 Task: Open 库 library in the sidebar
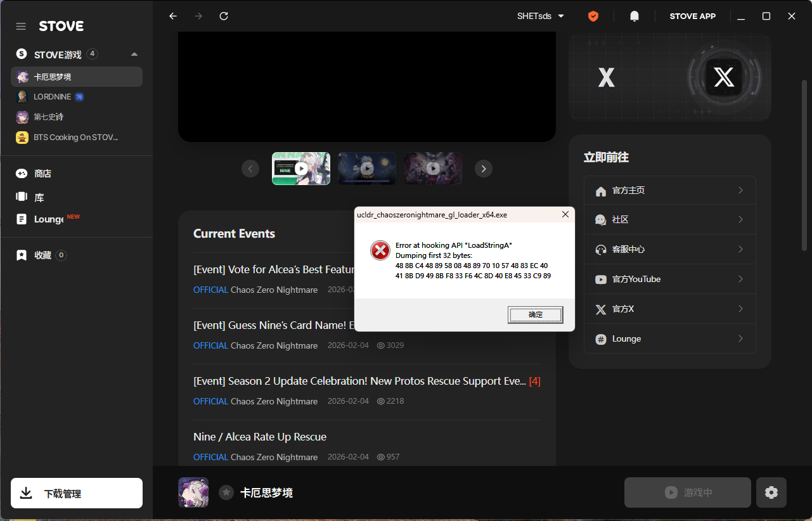coord(39,198)
